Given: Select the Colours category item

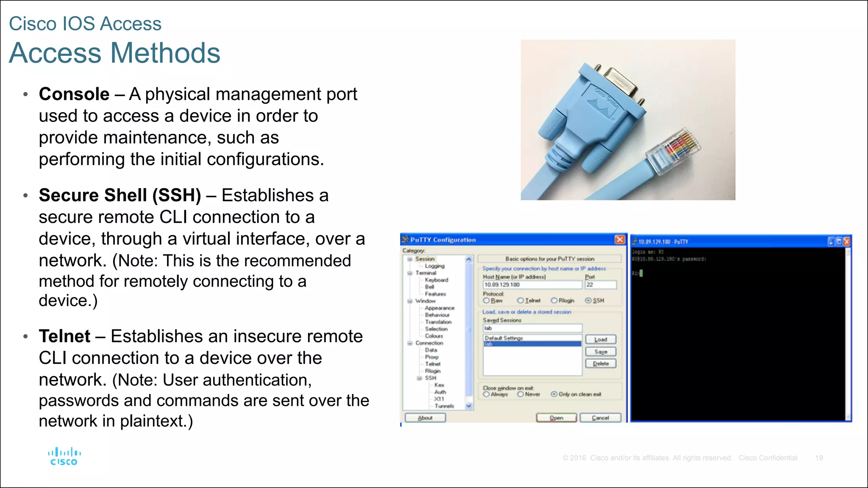Looking at the screenshot, I should tap(434, 336).
